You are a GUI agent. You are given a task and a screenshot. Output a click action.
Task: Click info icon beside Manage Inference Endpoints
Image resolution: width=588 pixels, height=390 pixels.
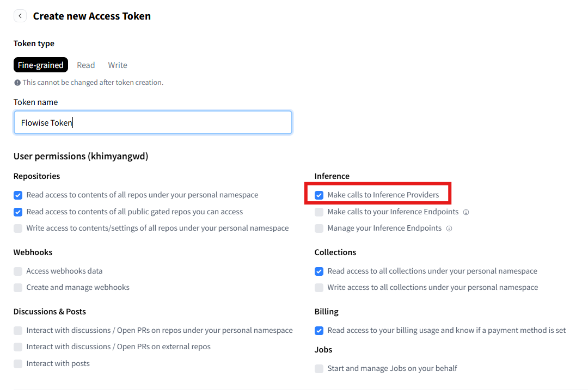click(449, 228)
